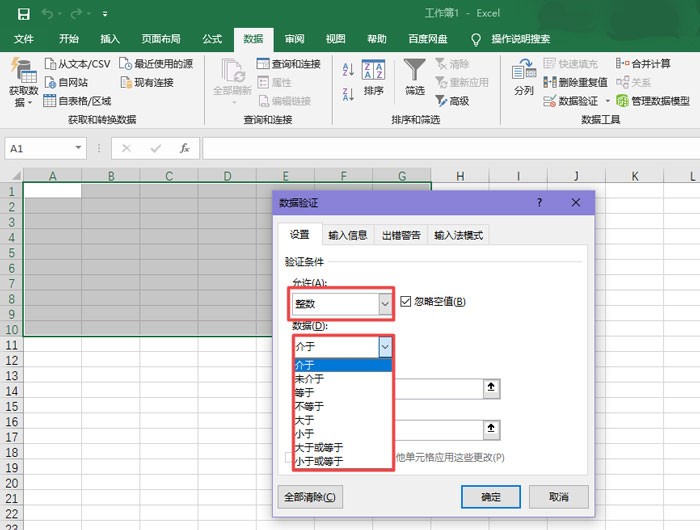Open the 允许 dropdown showing 整数
Image resolution: width=700 pixels, height=530 pixels.
tap(342, 302)
